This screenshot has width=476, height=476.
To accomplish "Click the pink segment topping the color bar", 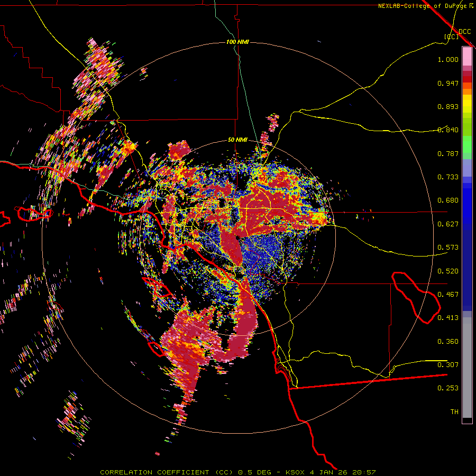I will pos(467,56).
